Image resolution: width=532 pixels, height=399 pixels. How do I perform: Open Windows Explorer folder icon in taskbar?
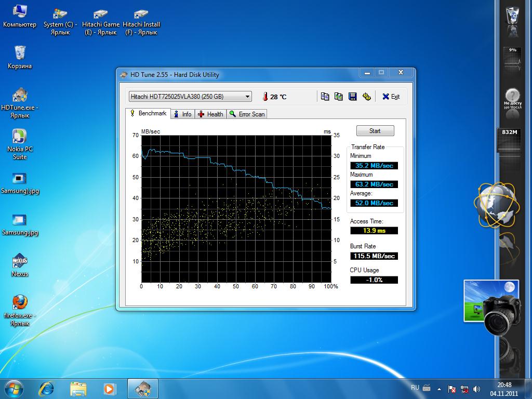pos(78,389)
